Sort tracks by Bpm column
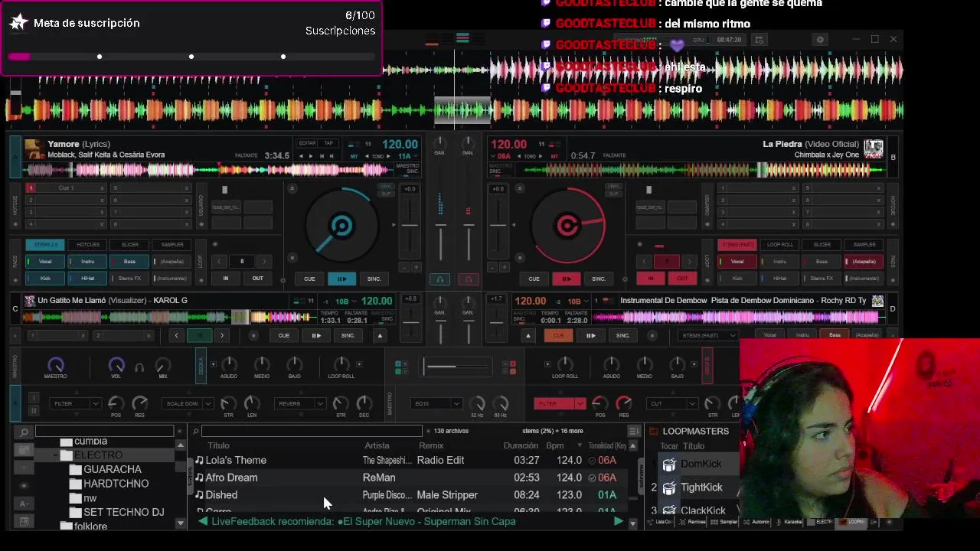Image resolution: width=980 pixels, height=551 pixels. [554, 445]
